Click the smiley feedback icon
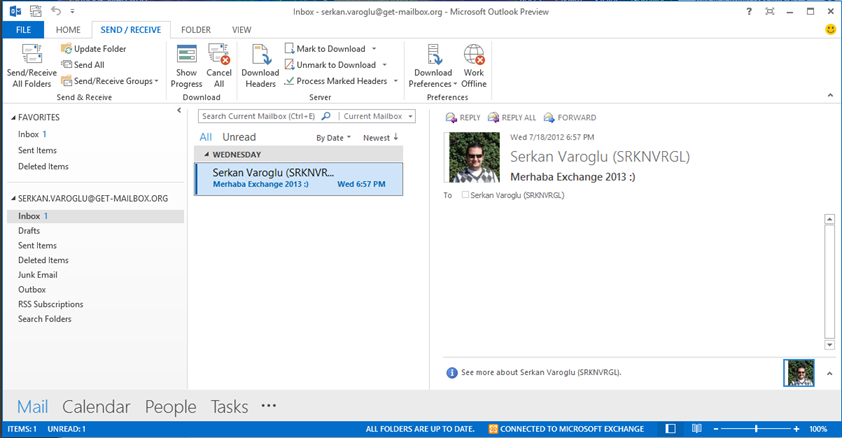 (x=830, y=30)
